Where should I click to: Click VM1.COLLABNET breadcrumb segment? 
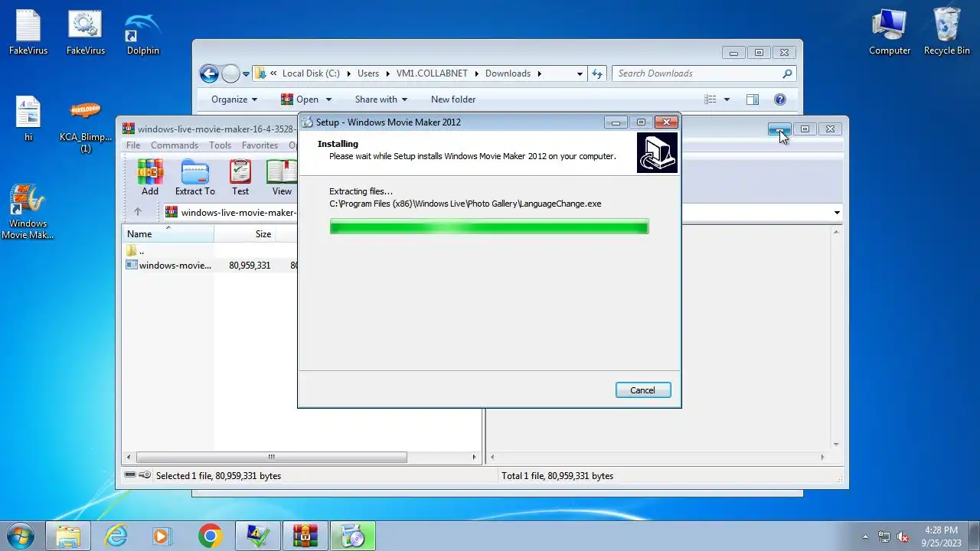click(x=432, y=73)
